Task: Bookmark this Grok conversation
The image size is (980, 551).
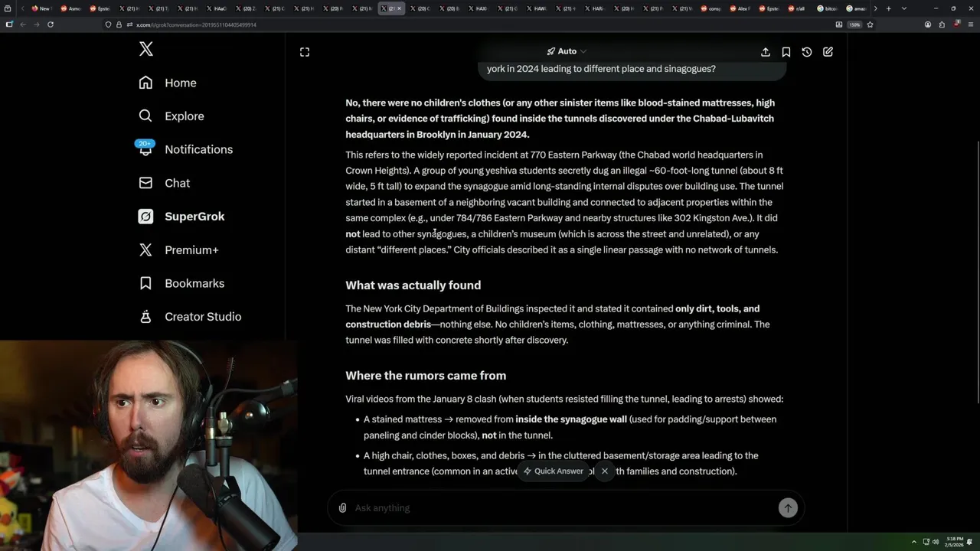Action: 786,52
